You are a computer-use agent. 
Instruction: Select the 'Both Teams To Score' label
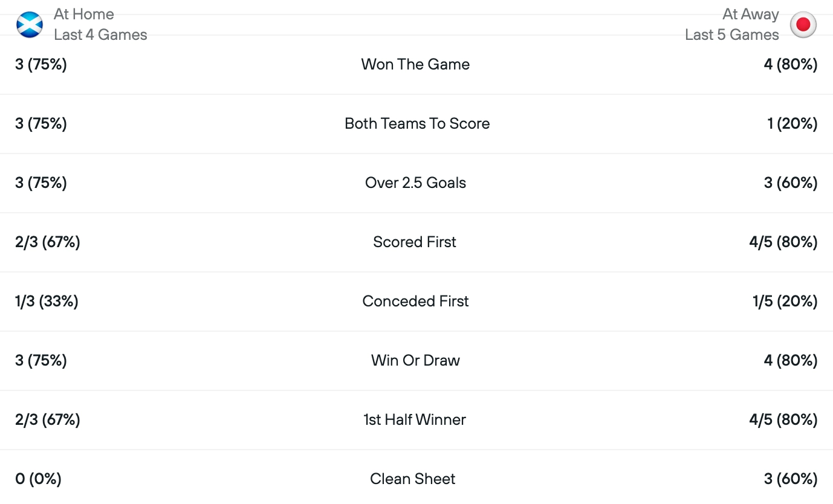(x=417, y=124)
